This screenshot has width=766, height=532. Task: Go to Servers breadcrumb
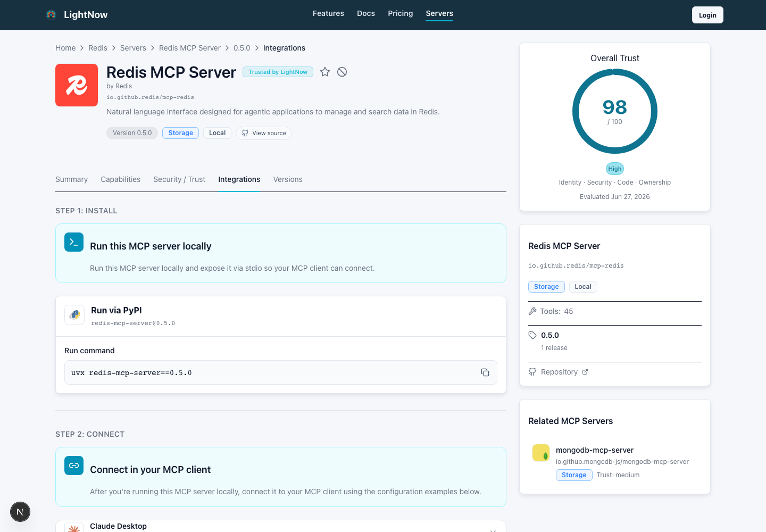tap(133, 48)
